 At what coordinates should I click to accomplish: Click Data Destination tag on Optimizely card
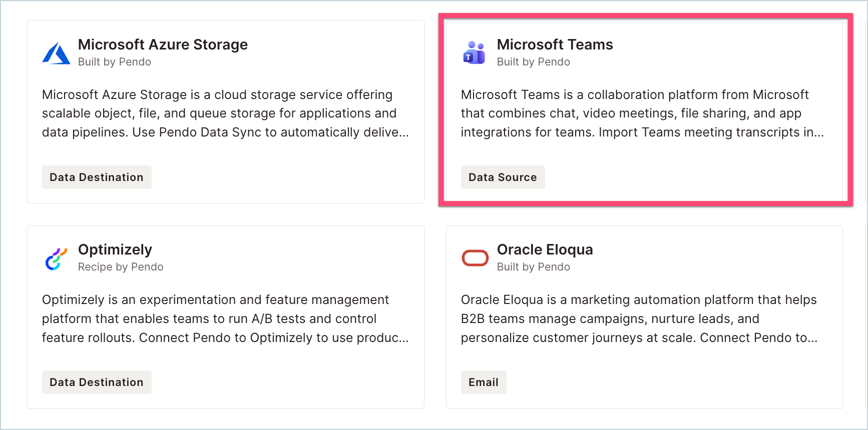(97, 382)
